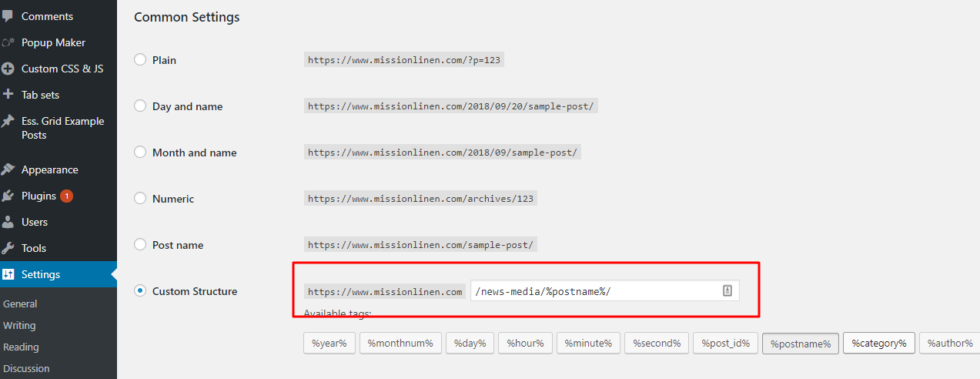Click into the custom structure text field
Viewport: 980px width, 379px height.
point(605,291)
